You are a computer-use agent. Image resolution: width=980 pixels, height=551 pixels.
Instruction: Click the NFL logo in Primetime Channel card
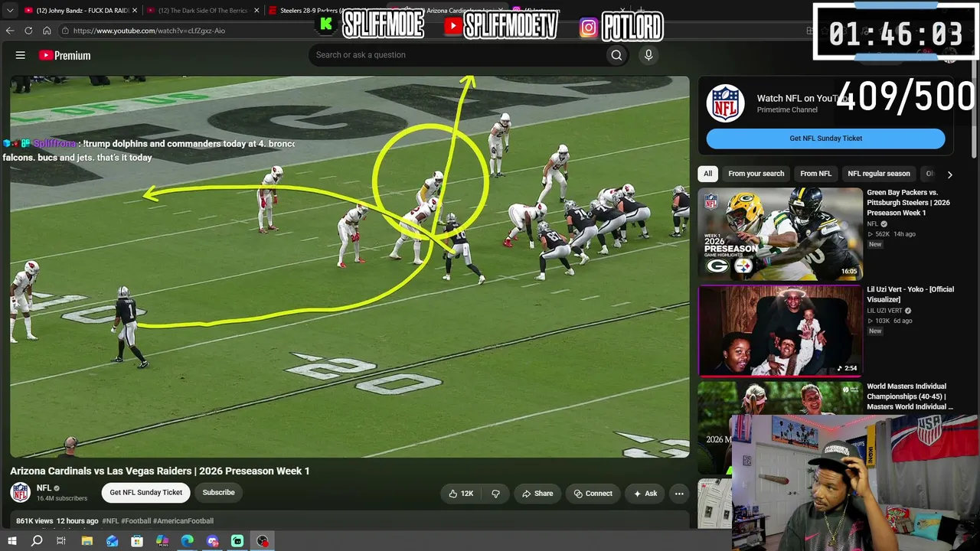click(725, 103)
